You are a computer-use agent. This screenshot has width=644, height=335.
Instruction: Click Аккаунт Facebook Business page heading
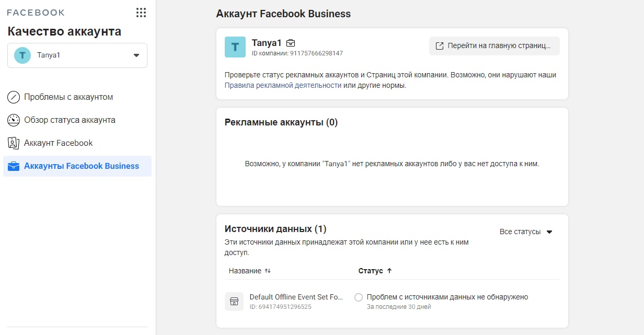click(x=283, y=14)
